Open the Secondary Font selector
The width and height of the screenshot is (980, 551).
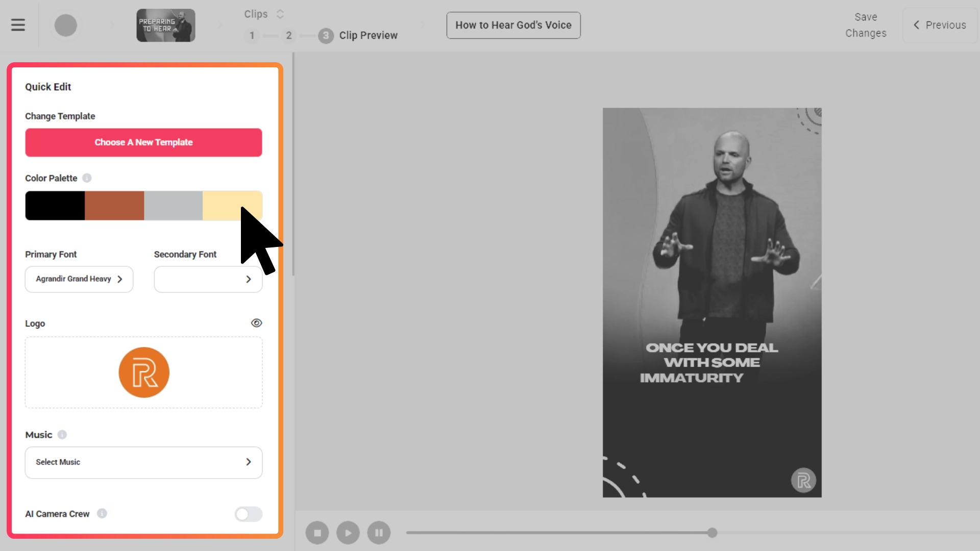click(208, 280)
